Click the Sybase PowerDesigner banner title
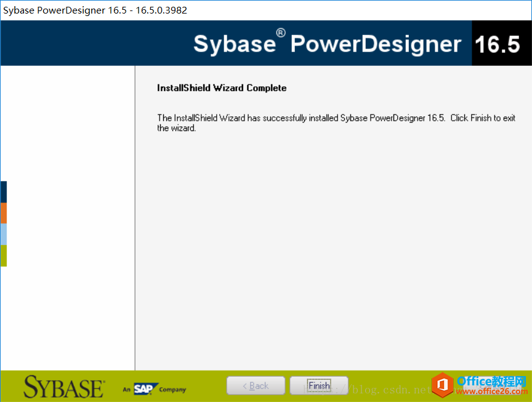 point(326,44)
